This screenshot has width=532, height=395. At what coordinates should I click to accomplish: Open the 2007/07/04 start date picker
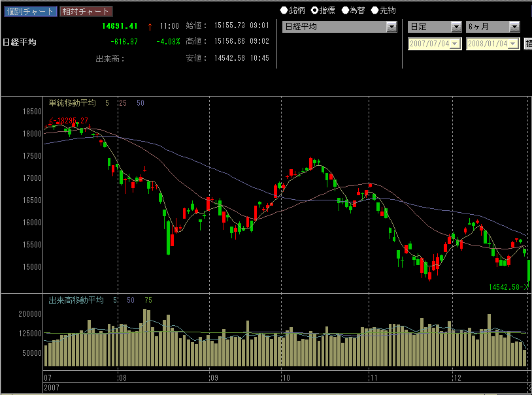456,44
